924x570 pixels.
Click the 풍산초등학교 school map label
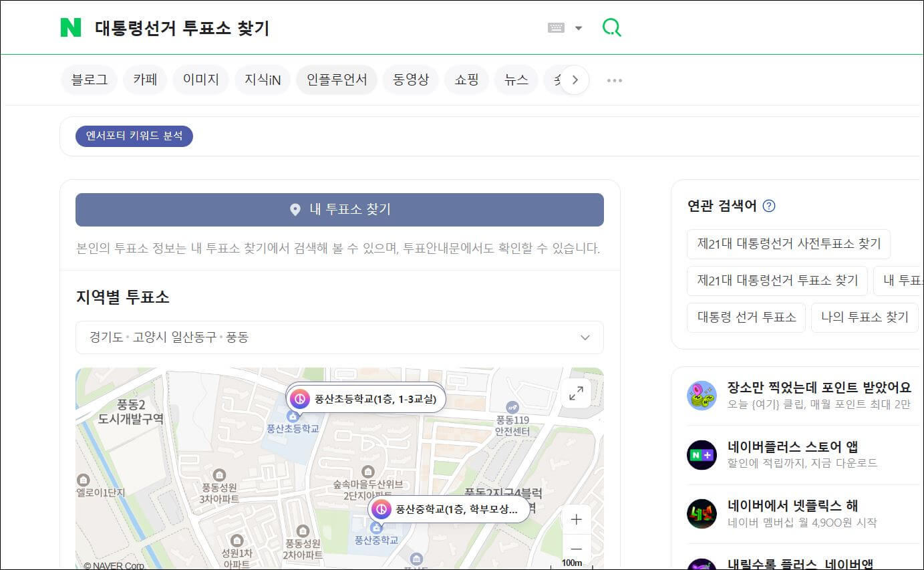293,428
